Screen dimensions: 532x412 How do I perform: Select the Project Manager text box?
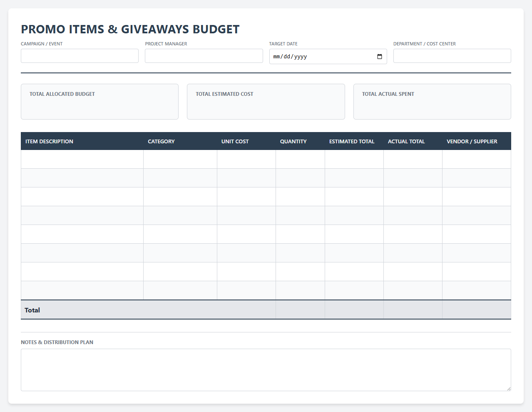pos(204,56)
